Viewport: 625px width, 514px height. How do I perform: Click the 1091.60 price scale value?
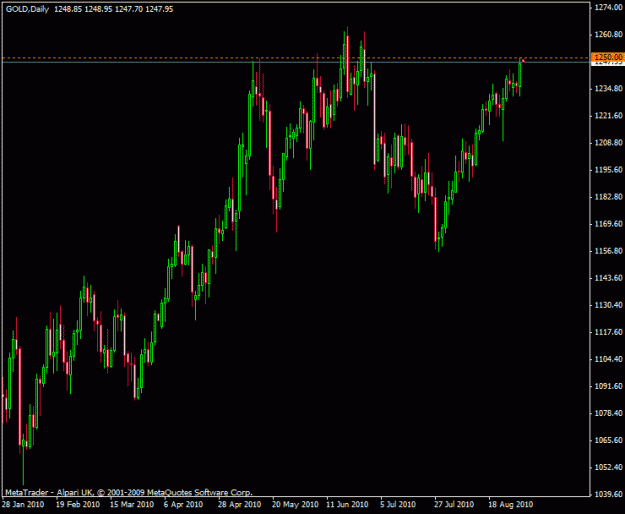click(x=608, y=386)
